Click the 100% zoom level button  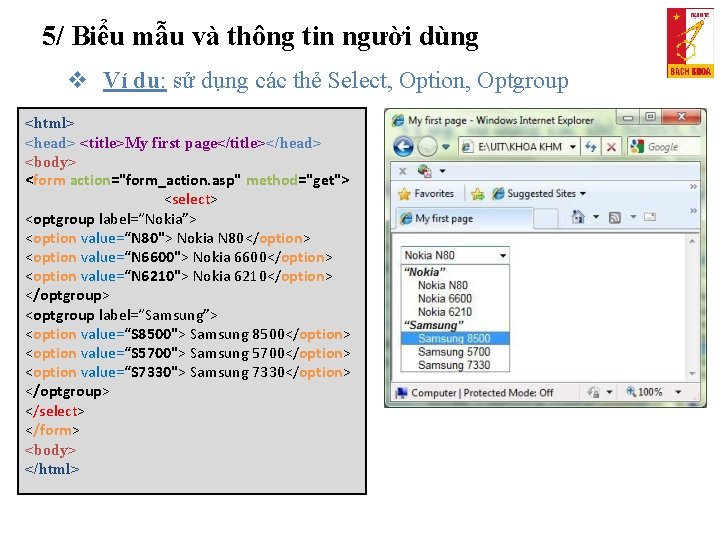click(645, 392)
